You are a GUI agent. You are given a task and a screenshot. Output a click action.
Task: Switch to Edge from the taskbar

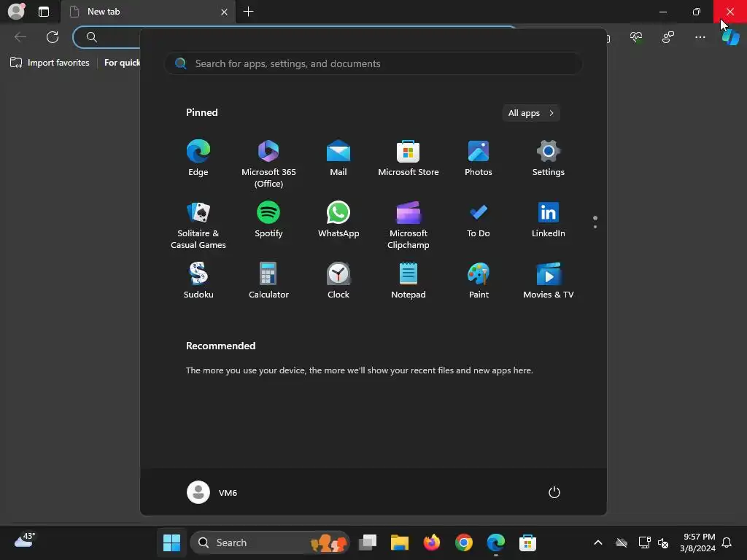tap(495, 542)
